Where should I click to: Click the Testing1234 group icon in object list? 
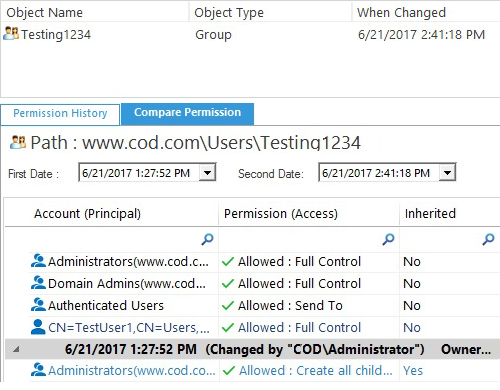[11, 34]
